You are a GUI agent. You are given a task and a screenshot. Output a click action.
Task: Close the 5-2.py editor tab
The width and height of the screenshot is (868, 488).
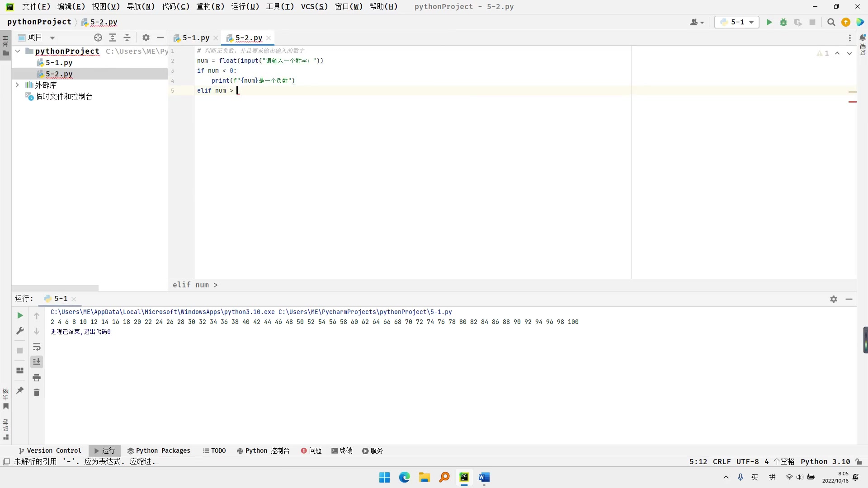[269, 38]
